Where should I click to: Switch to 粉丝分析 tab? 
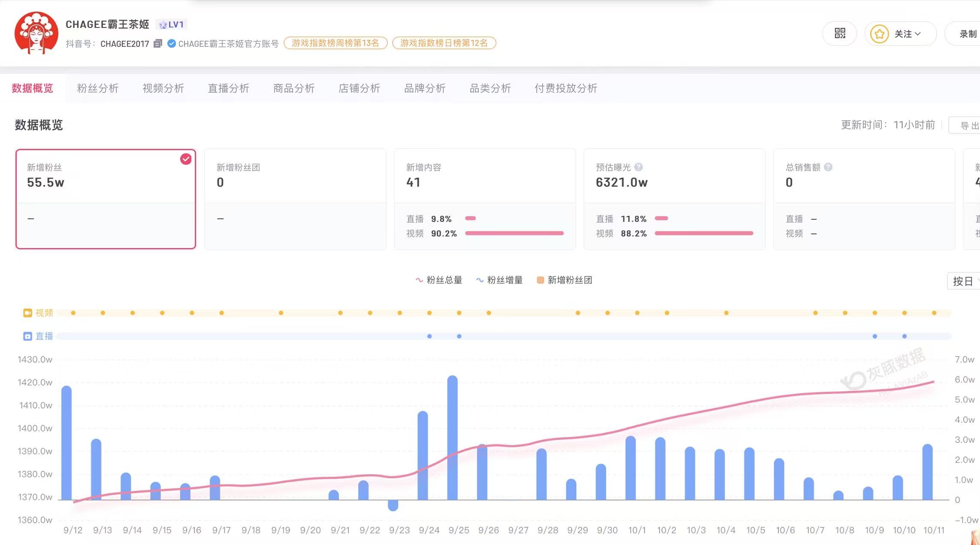tap(98, 88)
